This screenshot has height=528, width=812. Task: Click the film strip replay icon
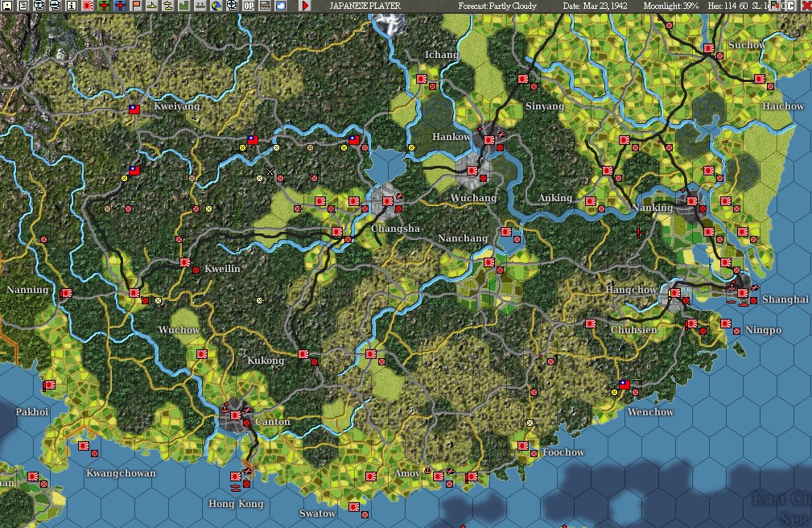[x=264, y=6]
